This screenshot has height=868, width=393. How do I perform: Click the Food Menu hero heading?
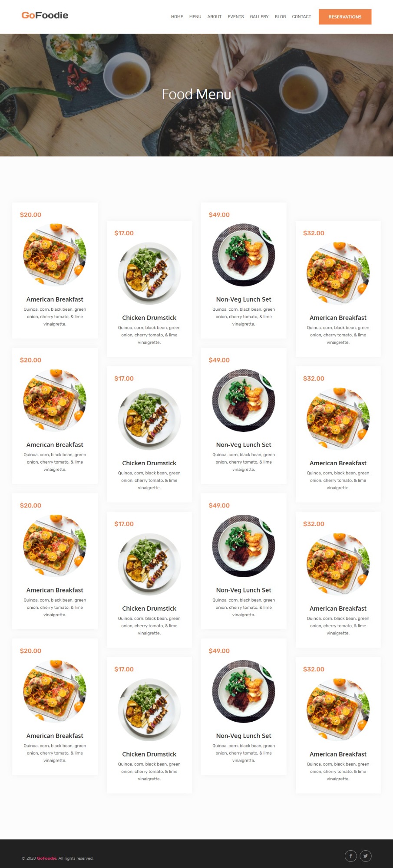click(x=196, y=94)
